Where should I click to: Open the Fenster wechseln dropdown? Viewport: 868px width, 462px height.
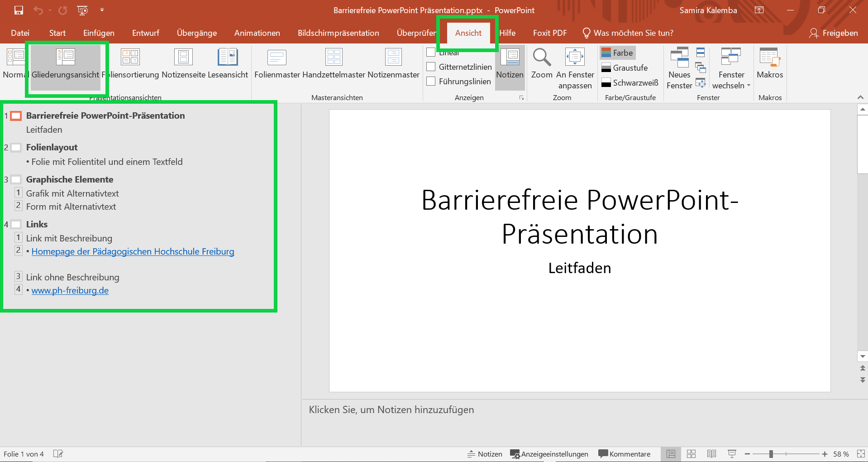tap(731, 68)
